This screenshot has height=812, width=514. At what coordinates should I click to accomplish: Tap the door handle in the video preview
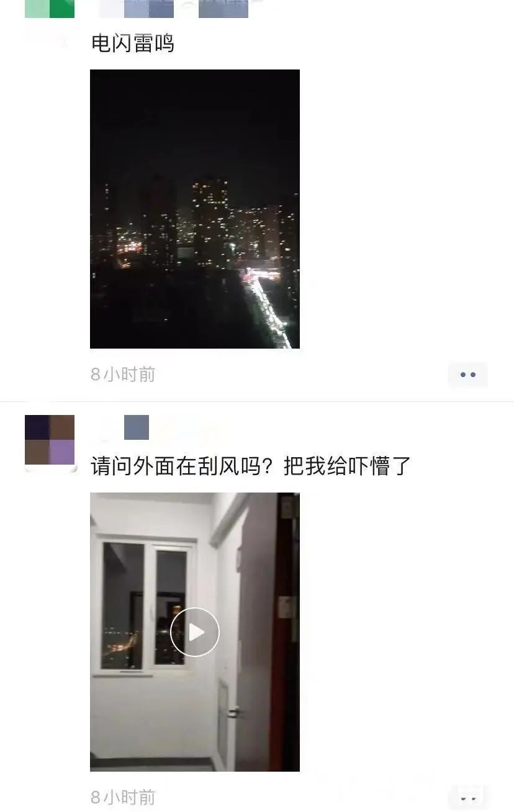[x=233, y=712]
